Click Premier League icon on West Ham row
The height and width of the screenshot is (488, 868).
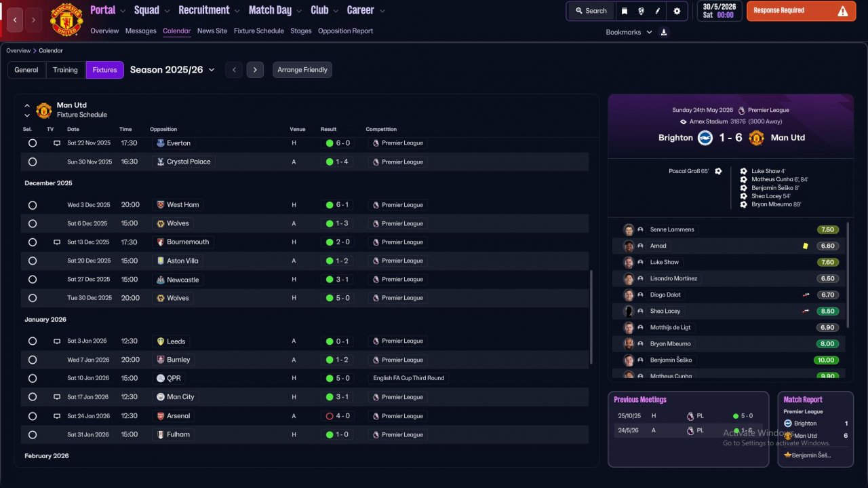[x=376, y=205]
